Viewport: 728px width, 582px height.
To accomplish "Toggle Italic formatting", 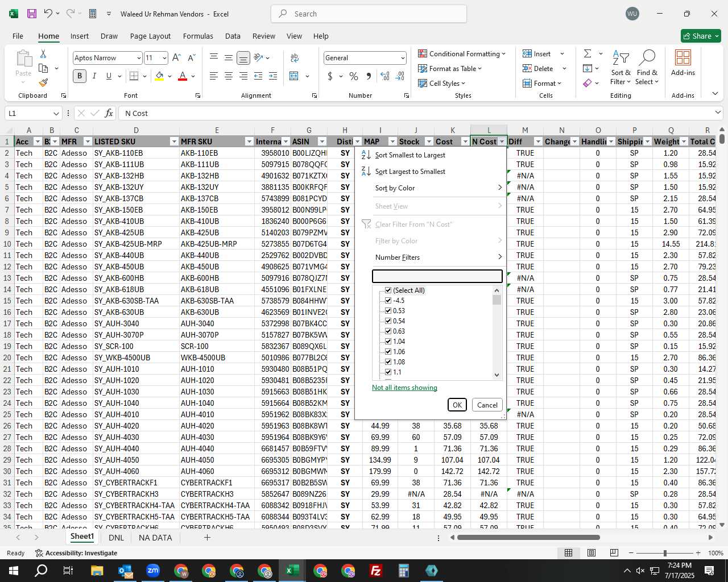I will (x=94, y=76).
